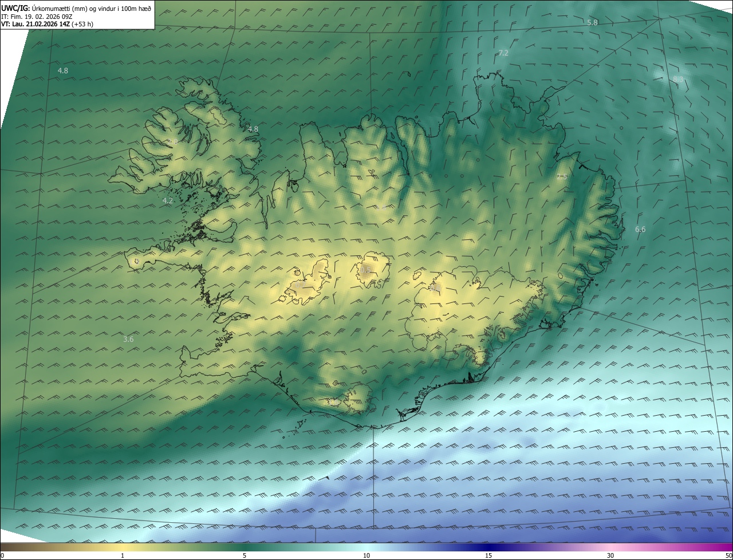This screenshot has height=560, width=733.
Task: Click the "15" tick on the color scale
Action: [488, 555]
